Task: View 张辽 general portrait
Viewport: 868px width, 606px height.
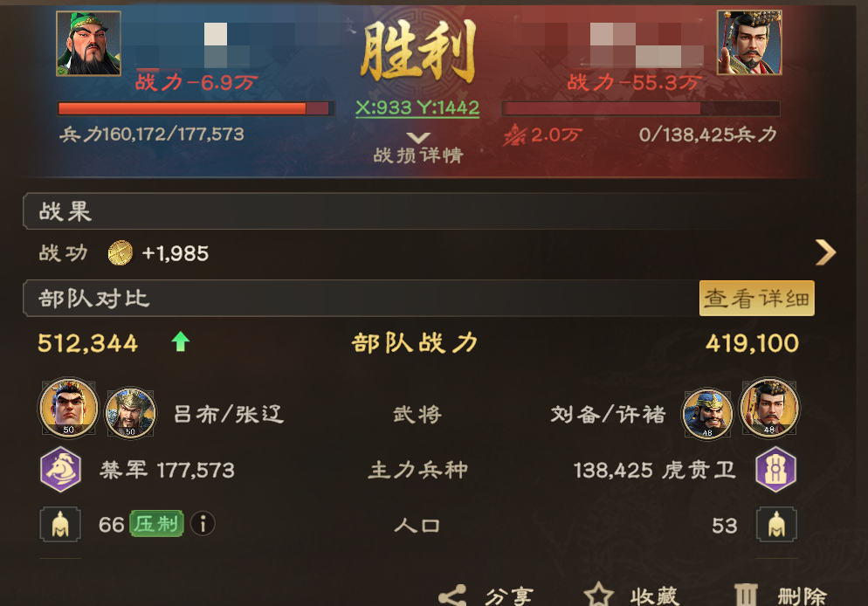Action: coord(131,413)
